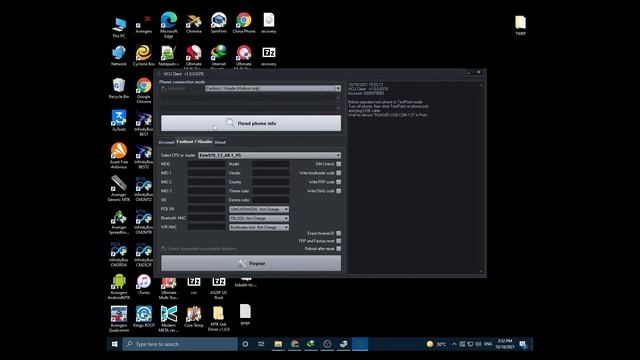Image resolution: width=640 pixels, height=360 pixels.
Task: Launch Avenger Generic MTK shortcut
Action: [119, 188]
